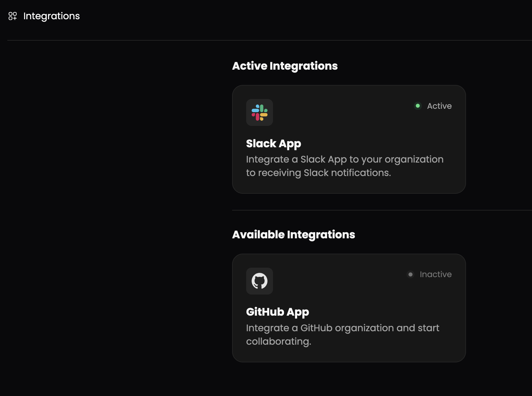Expand the Active Integrations section

click(285, 66)
